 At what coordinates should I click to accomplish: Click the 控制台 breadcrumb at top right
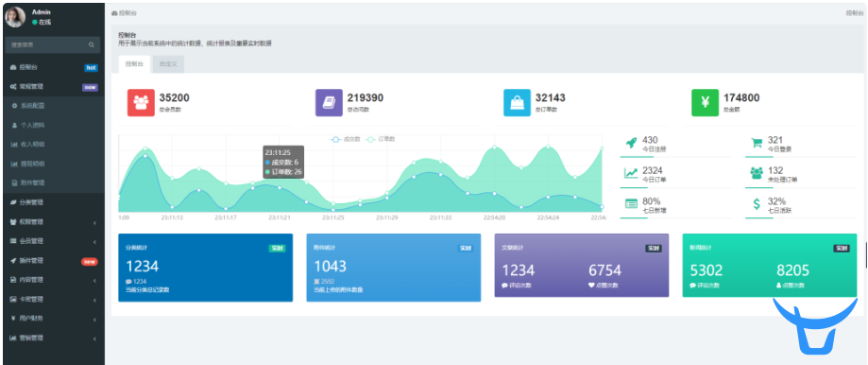(x=855, y=12)
